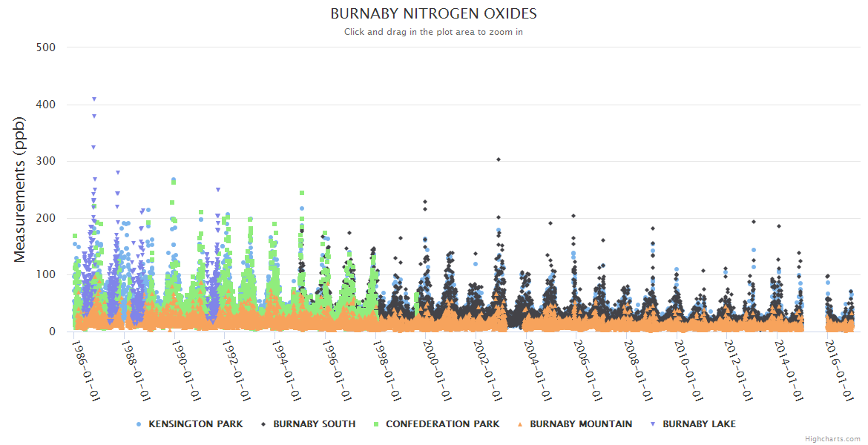Click the BURNABY NITROGEN OXIDES chart title

click(433, 14)
